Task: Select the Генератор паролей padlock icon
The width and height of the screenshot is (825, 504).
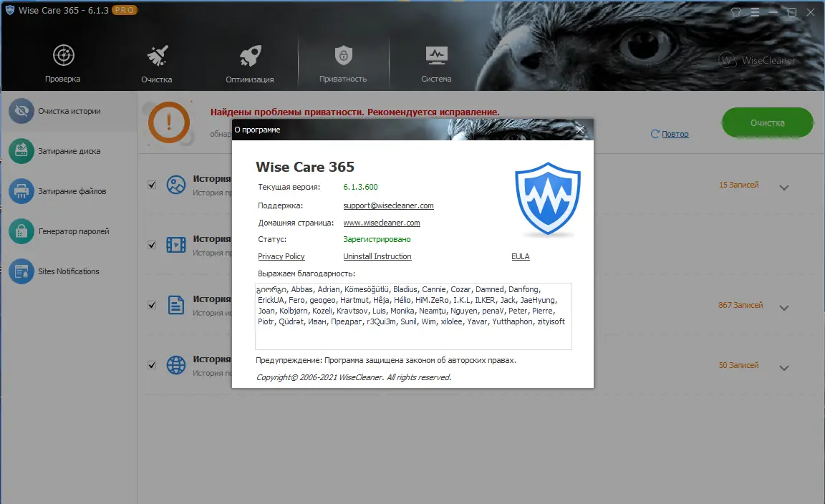Action: pyautogui.click(x=21, y=231)
